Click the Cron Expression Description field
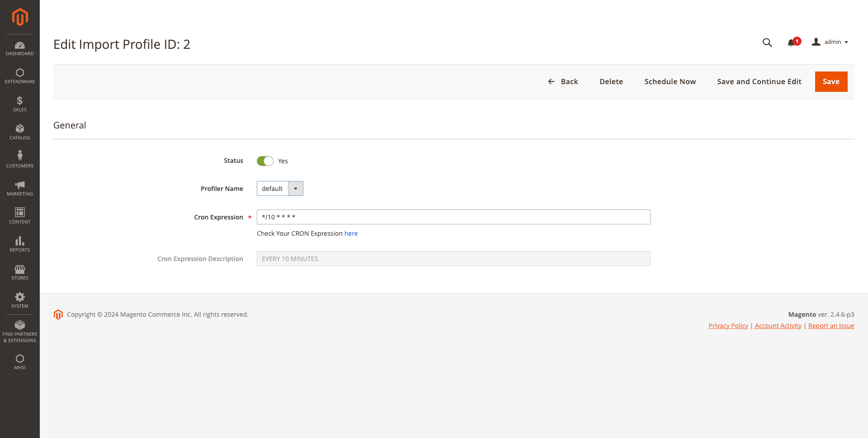The image size is (868, 438). (x=453, y=259)
